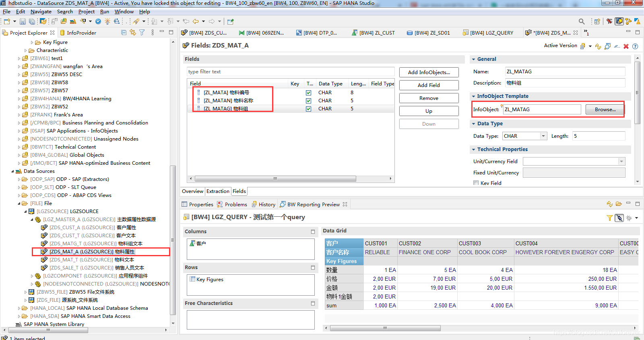Collapse the Technical Properties section
This screenshot has width=644, height=340.
pos(473,149)
